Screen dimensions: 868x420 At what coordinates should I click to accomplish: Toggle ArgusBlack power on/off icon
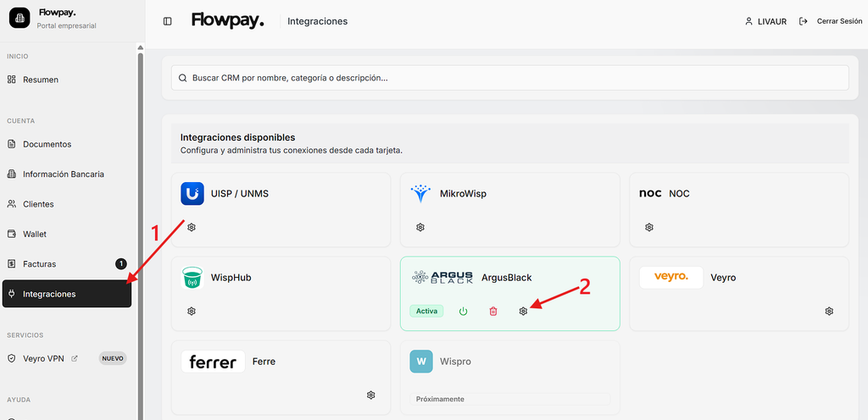coord(464,311)
